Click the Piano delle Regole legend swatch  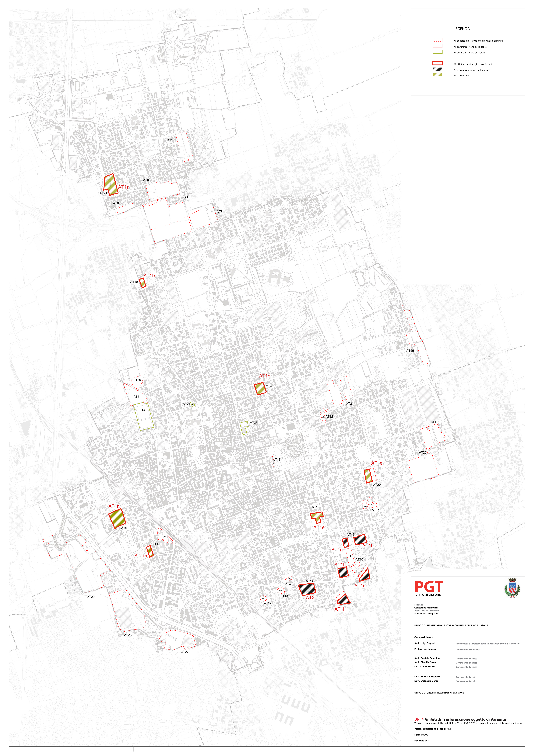[438, 46]
